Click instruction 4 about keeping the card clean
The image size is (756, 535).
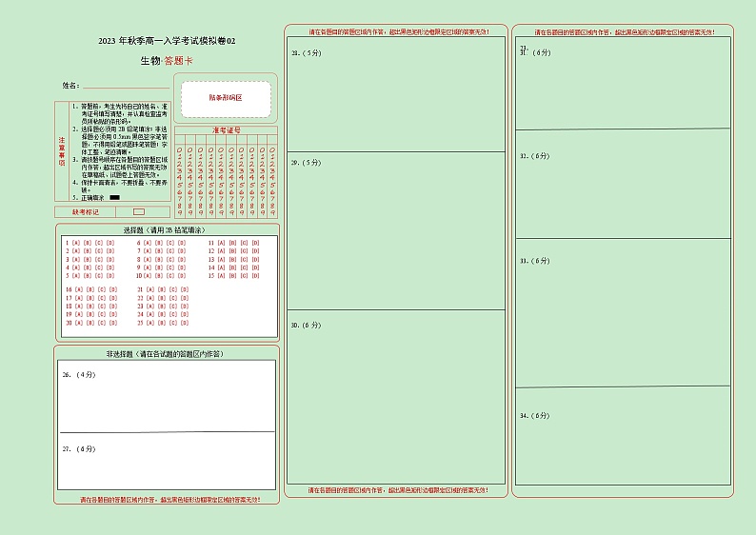(x=120, y=187)
